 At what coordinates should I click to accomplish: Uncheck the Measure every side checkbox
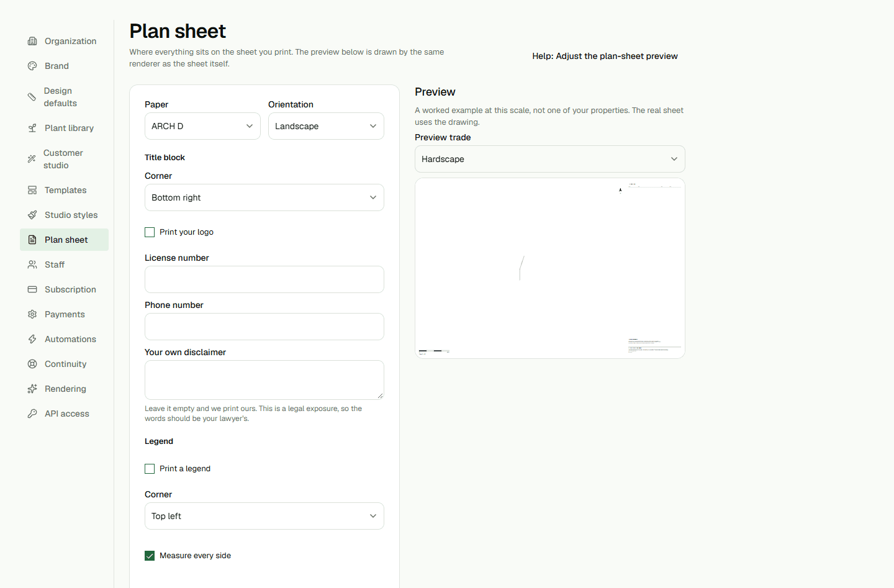pos(150,556)
